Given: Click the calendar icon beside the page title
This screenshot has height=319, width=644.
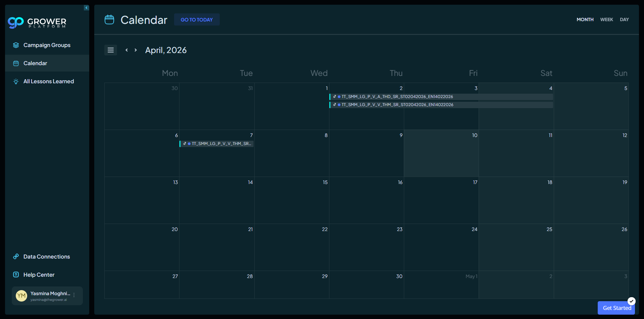Looking at the screenshot, I should [109, 20].
